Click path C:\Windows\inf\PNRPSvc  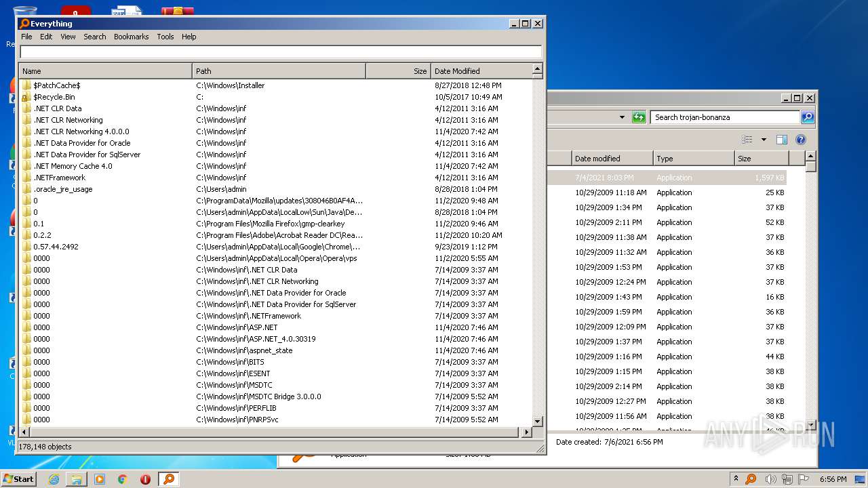tap(237, 420)
